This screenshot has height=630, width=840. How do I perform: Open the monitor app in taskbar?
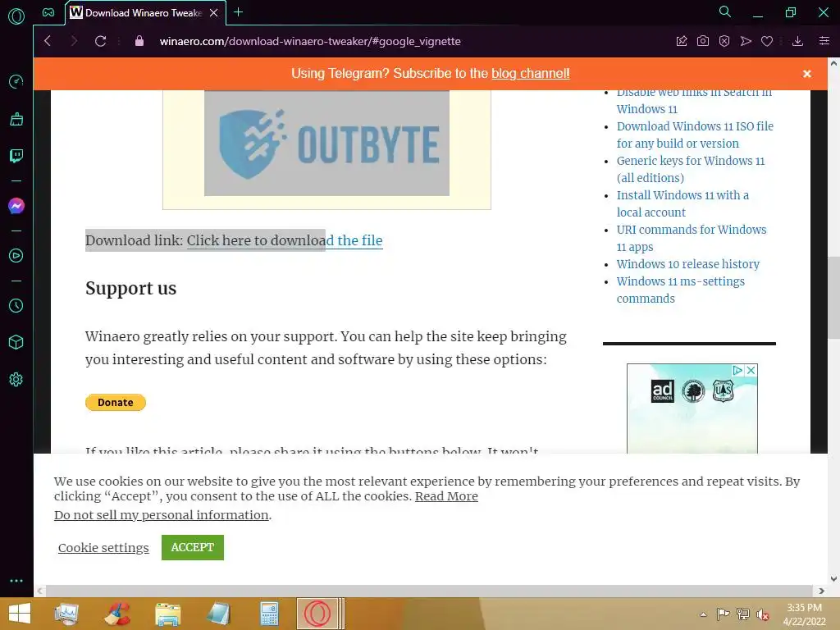(x=66, y=614)
